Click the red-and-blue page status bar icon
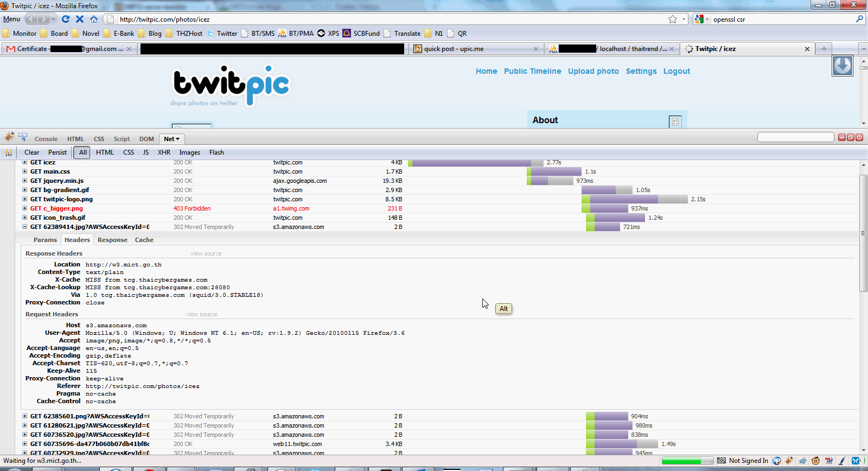868x471 pixels. (829, 461)
